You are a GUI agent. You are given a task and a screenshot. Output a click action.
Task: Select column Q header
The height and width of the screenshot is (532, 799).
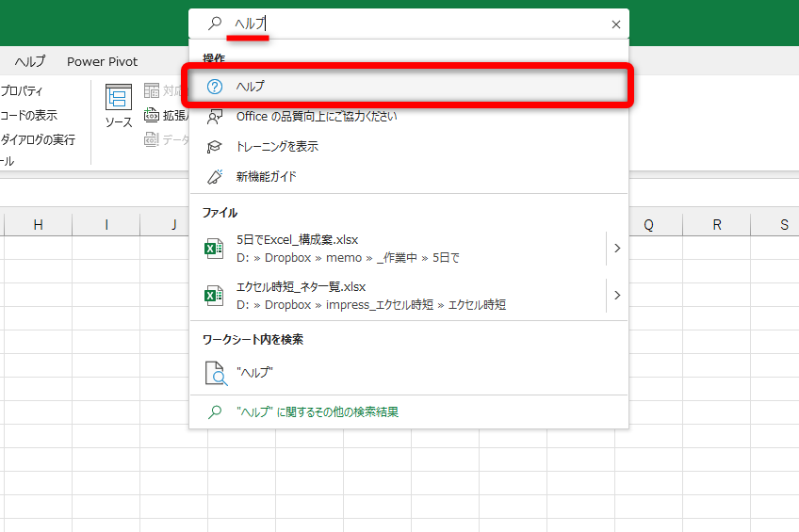pyautogui.click(x=648, y=224)
